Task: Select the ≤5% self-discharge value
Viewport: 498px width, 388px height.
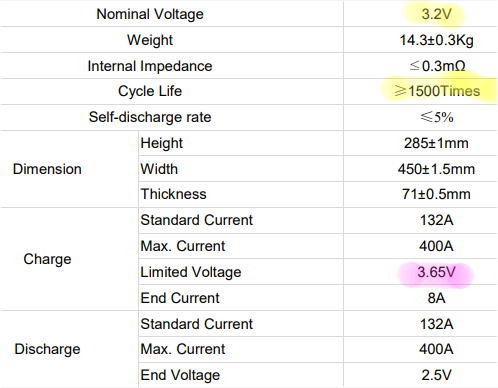Action: (x=437, y=117)
